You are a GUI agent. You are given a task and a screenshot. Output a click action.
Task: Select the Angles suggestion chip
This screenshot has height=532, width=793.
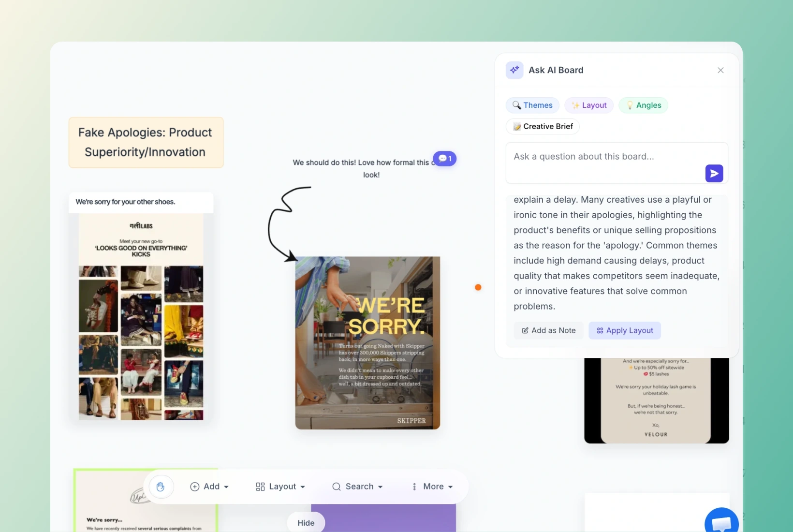point(643,105)
